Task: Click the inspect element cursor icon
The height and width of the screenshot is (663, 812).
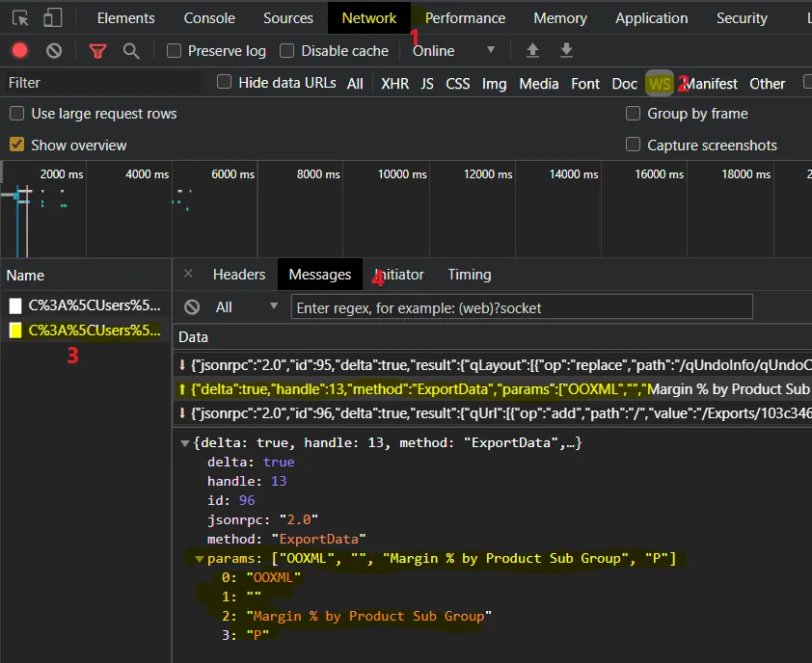Action: [20, 17]
